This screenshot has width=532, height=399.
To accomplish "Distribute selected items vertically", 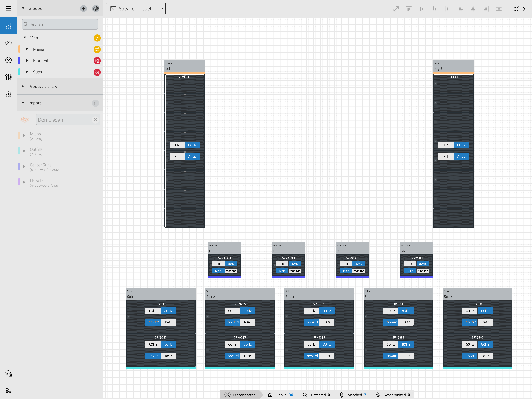I will 499,9.
